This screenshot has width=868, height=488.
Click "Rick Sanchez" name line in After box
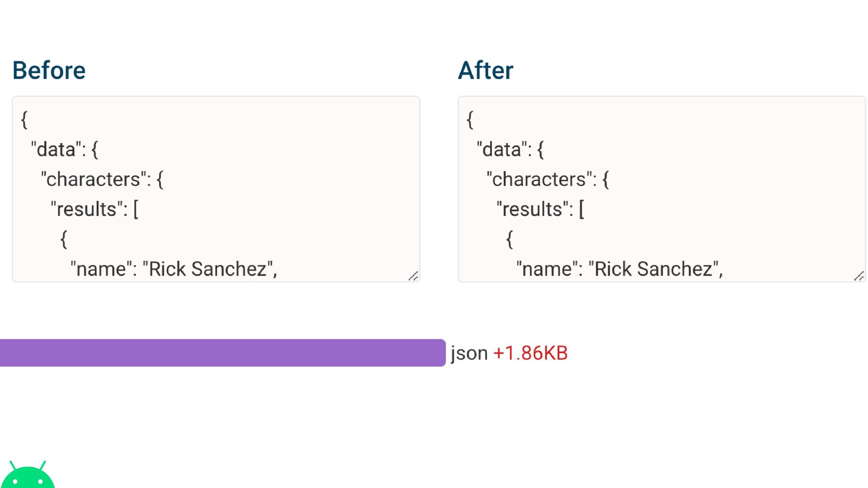619,269
